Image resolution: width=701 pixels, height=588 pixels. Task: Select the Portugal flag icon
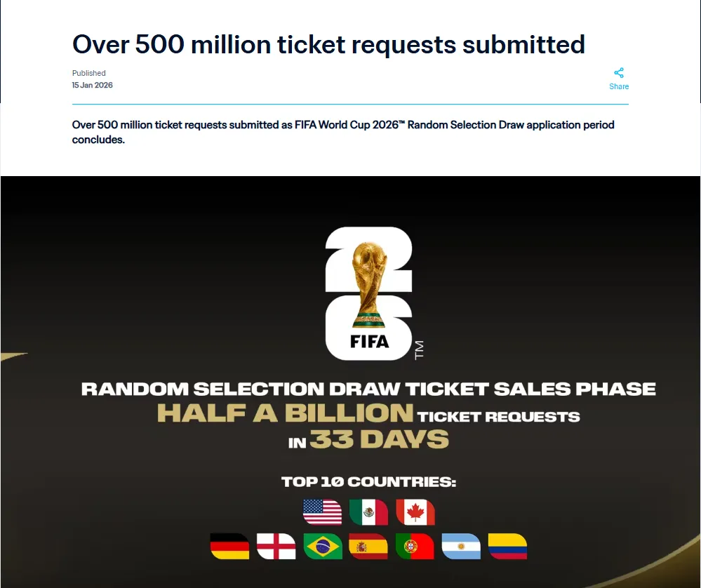415,546
